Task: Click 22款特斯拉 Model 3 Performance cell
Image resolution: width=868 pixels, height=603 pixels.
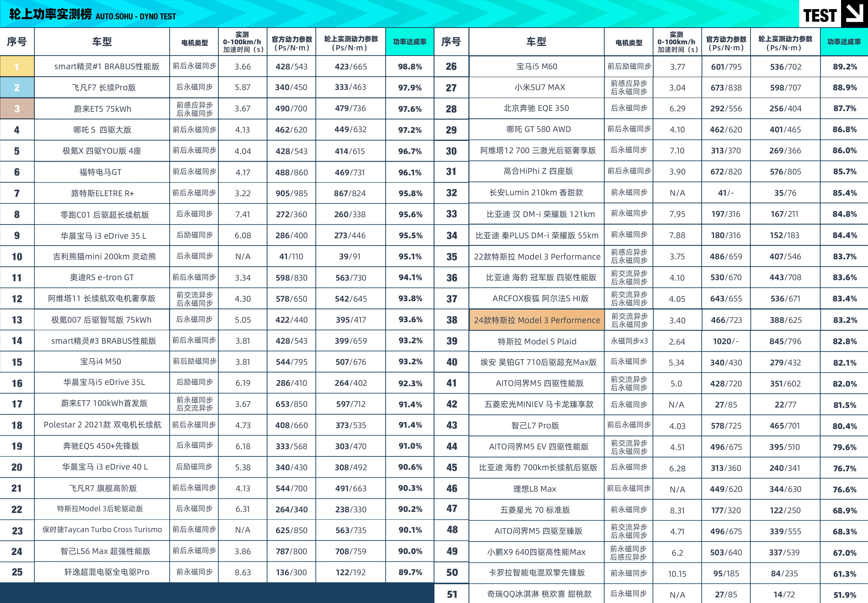Action: [537, 257]
